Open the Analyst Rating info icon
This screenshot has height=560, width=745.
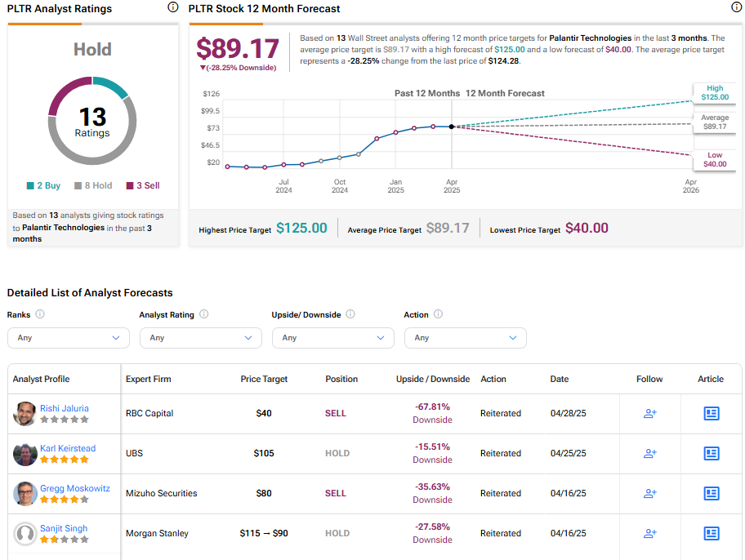[x=204, y=314]
